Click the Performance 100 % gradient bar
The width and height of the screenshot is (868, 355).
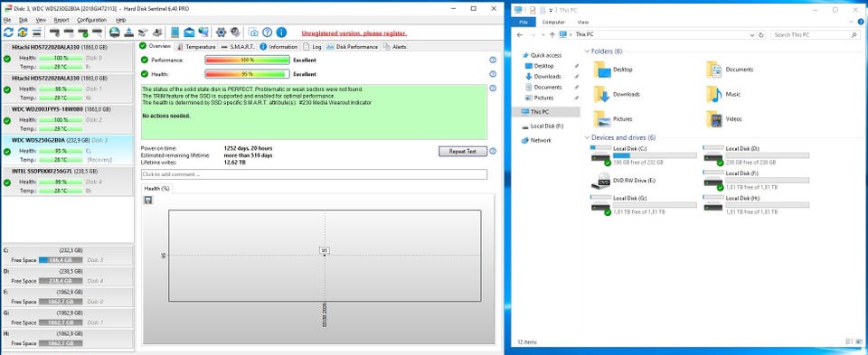pyautogui.click(x=248, y=60)
